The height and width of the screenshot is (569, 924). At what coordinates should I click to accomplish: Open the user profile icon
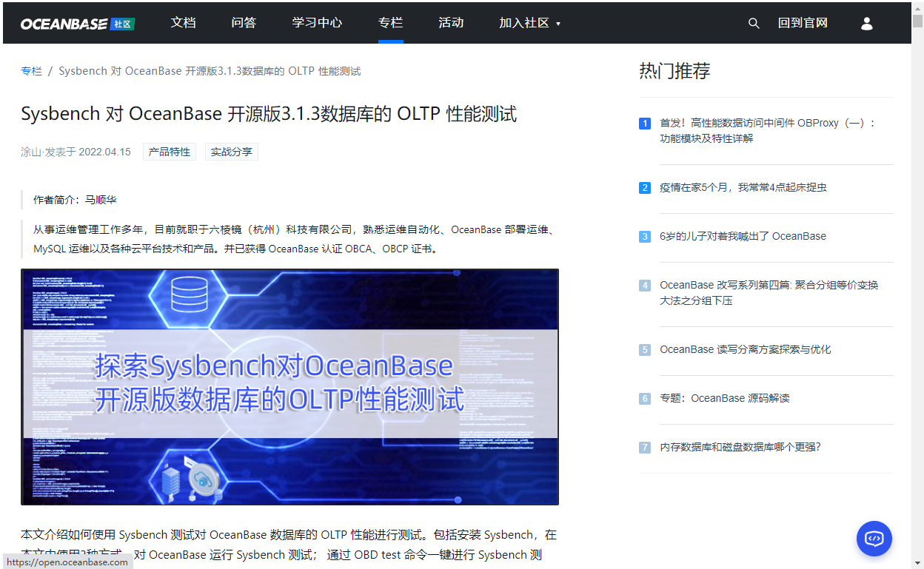(x=867, y=24)
